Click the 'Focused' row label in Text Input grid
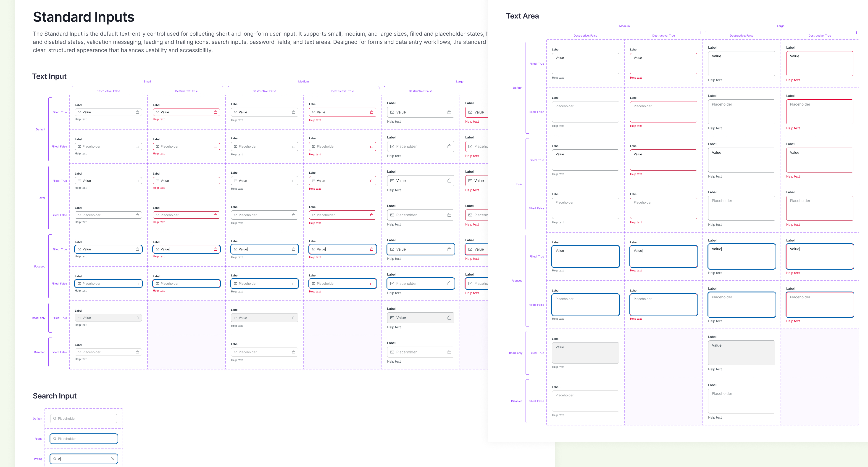The height and width of the screenshot is (467, 868). click(39, 266)
